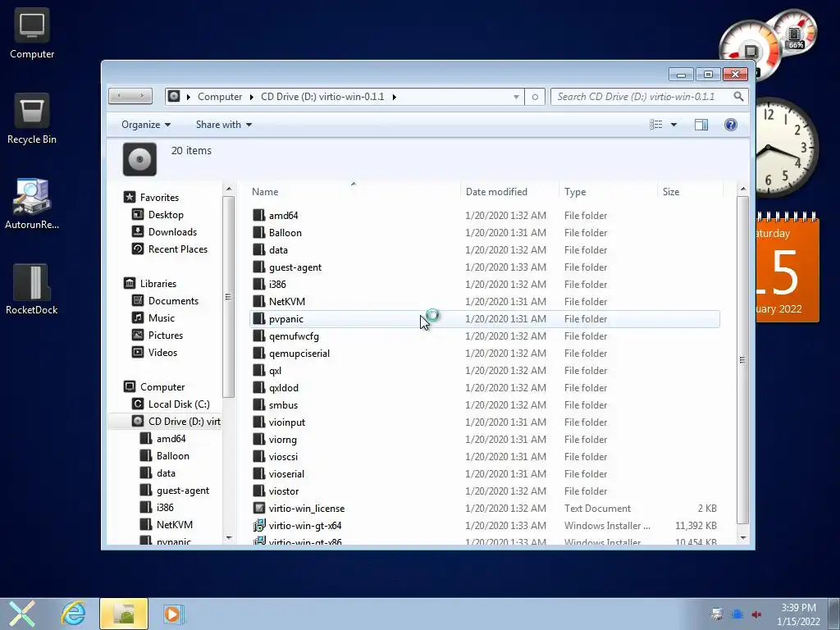Open Windows Media Player from taskbar

tap(172, 614)
